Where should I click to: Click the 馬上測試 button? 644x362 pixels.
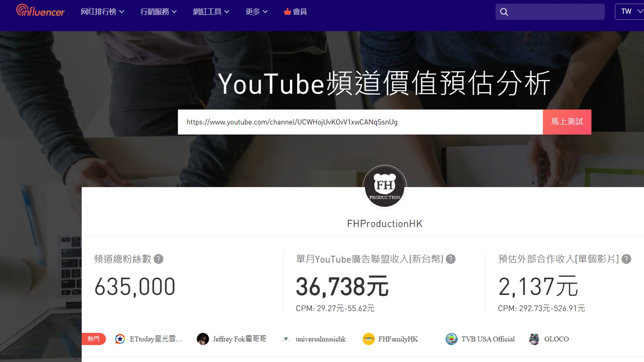pos(567,122)
